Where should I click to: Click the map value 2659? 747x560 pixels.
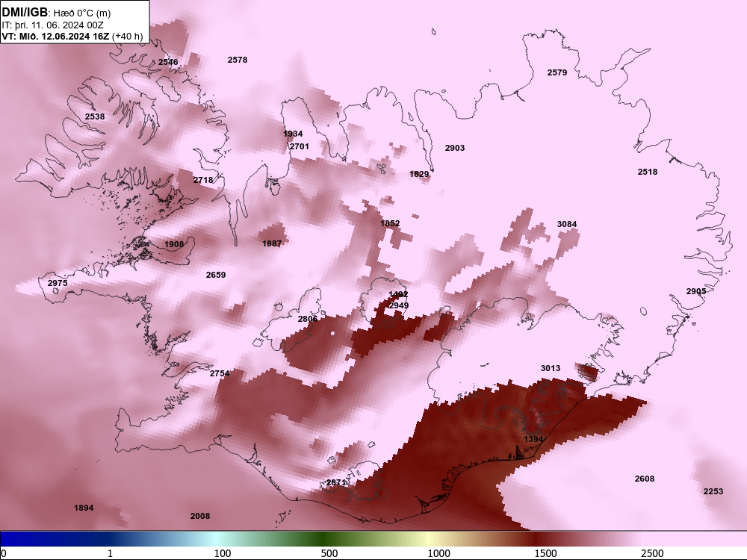(216, 275)
